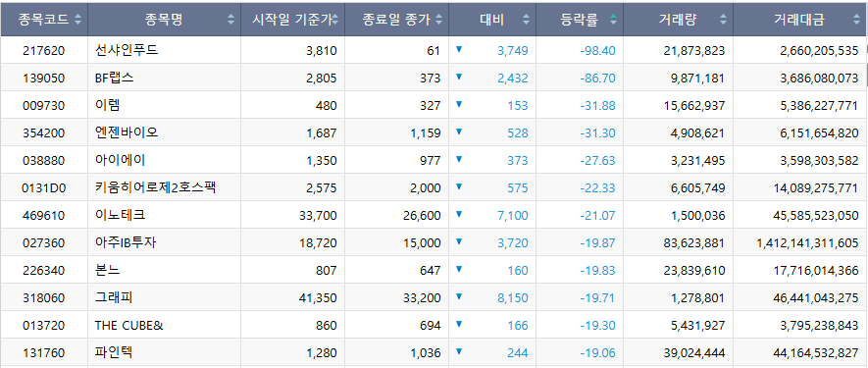
Task: Click stock code 318060
Action: (44, 298)
